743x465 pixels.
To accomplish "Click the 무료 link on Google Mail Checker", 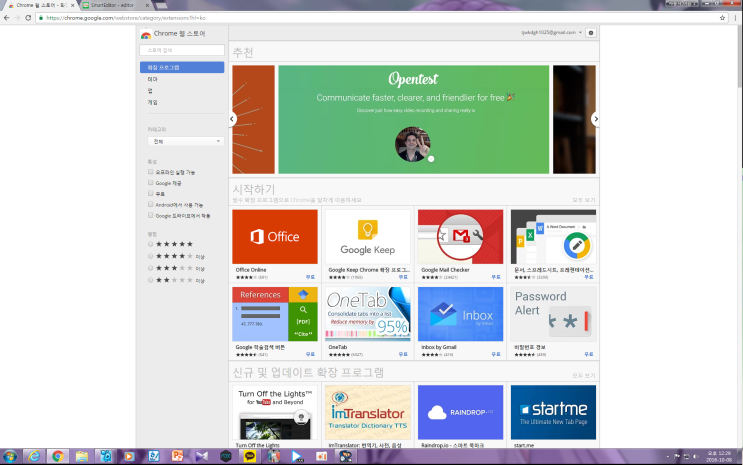I will pos(496,277).
